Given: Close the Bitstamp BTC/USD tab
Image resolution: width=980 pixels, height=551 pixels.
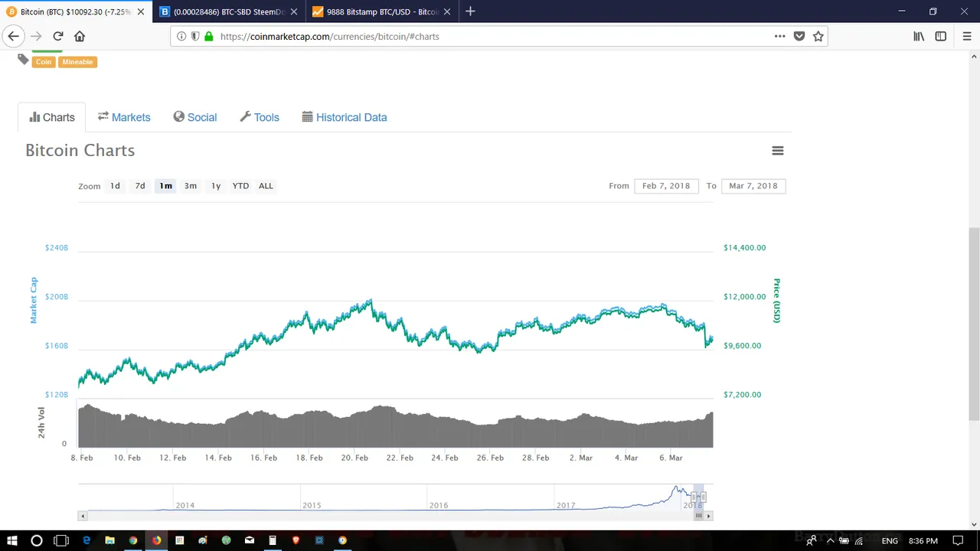Looking at the screenshot, I should (449, 11).
